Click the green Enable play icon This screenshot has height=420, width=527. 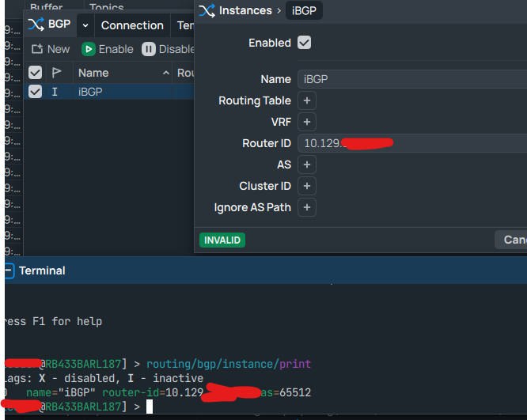click(89, 49)
